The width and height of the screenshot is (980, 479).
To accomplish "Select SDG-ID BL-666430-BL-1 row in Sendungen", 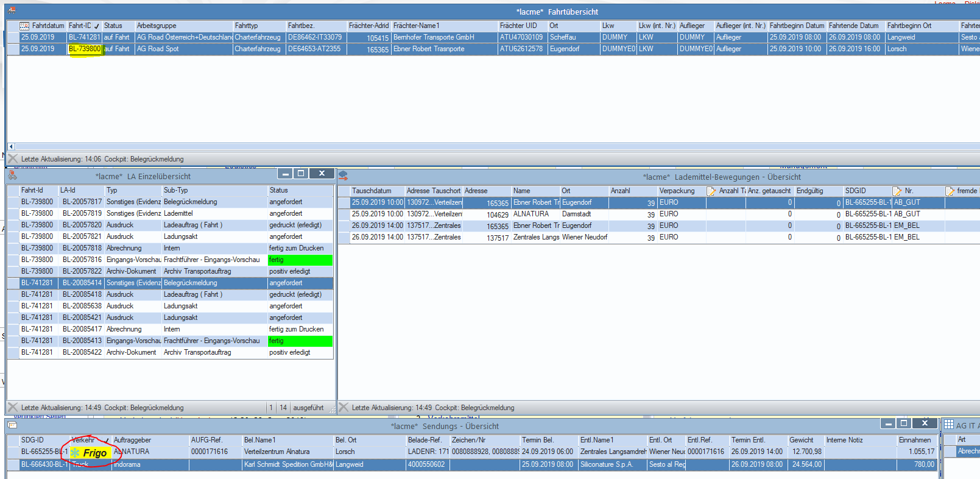I will coord(472,464).
